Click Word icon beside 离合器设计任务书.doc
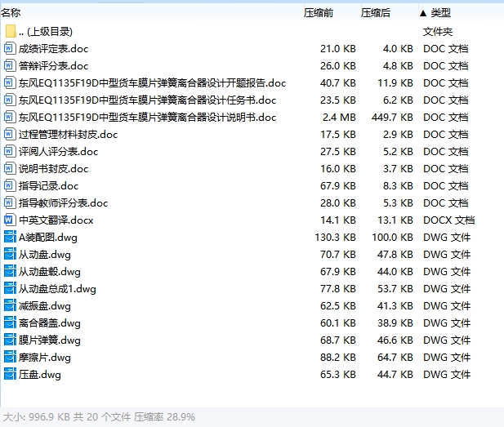The height and width of the screenshot is (427, 504). coord(10,100)
